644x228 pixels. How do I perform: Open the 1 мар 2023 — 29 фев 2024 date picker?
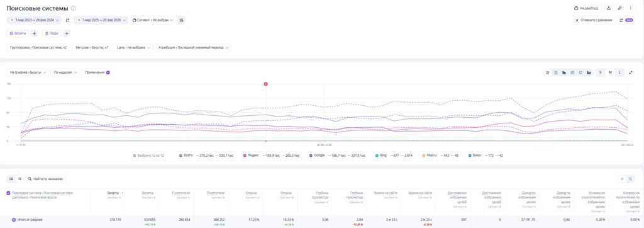(34, 20)
